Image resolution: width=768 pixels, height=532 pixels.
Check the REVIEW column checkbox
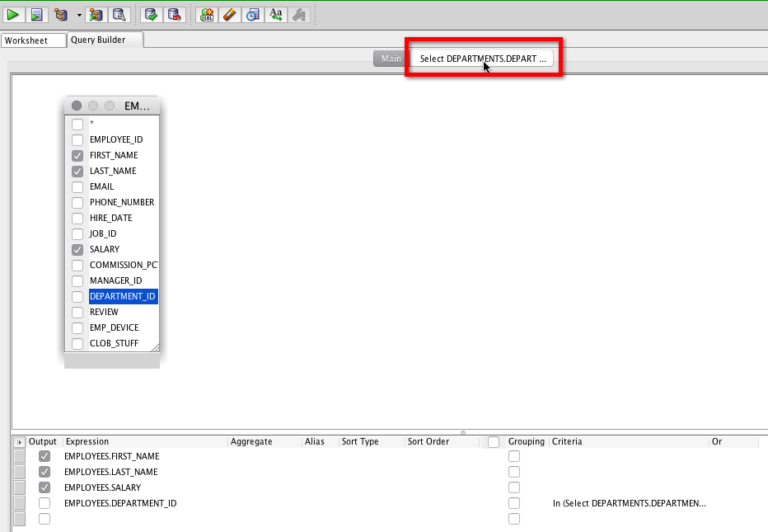(x=77, y=312)
